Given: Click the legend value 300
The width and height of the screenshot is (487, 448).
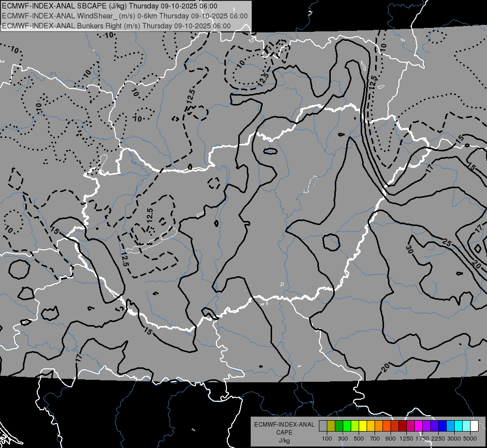Looking at the screenshot, I should point(343,439).
